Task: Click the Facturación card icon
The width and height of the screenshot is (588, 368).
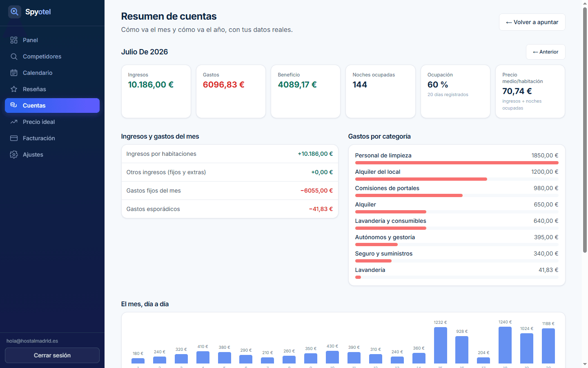Action: pyautogui.click(x=14, y=138)
